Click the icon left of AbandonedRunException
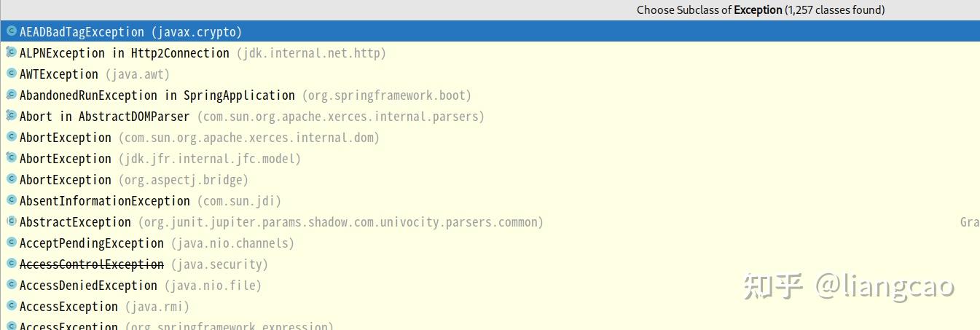Screen dimensions: 980x330 12,95
